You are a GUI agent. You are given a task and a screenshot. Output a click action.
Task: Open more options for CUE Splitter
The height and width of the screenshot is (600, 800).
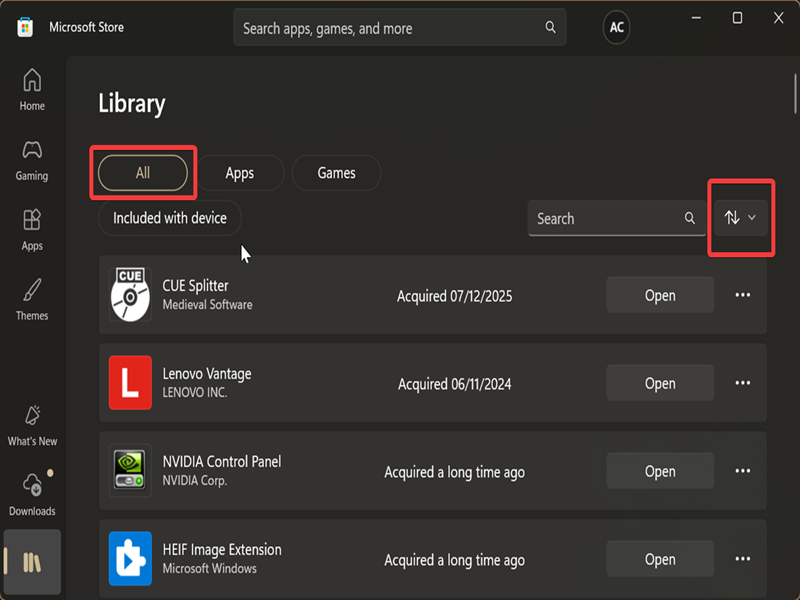point(742,296)
